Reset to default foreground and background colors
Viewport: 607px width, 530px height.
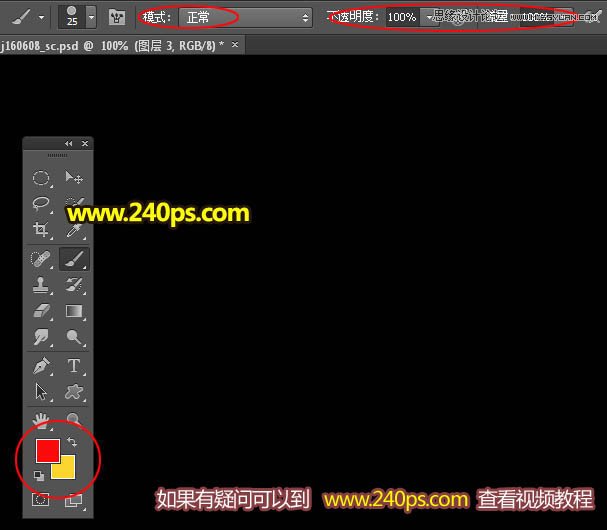pos(39,476)
